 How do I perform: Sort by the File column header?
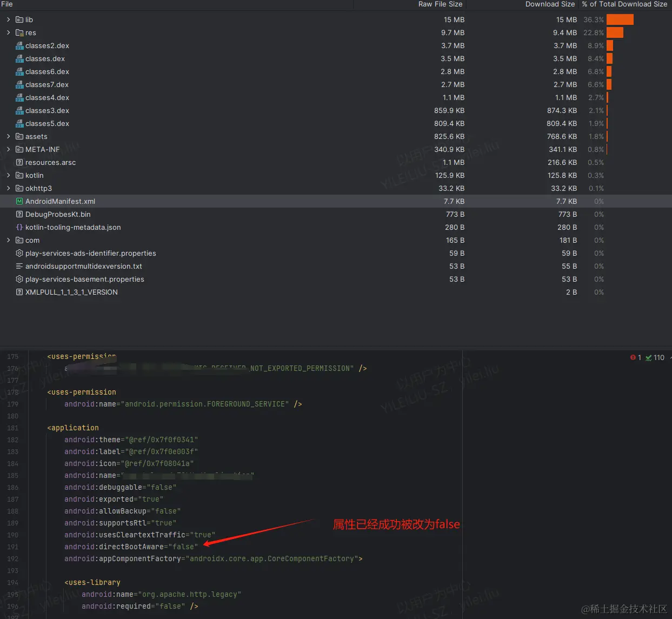[7, 4]
